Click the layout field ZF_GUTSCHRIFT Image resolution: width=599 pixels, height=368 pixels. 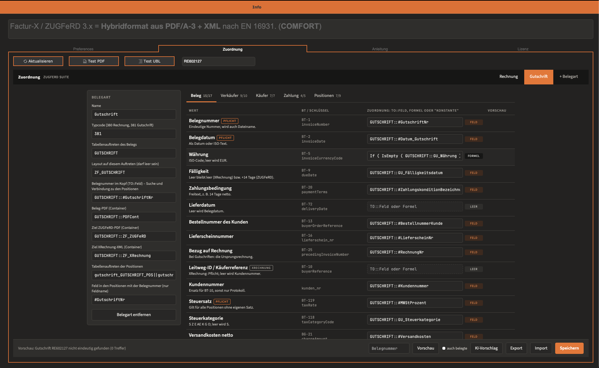coord(133,173)
